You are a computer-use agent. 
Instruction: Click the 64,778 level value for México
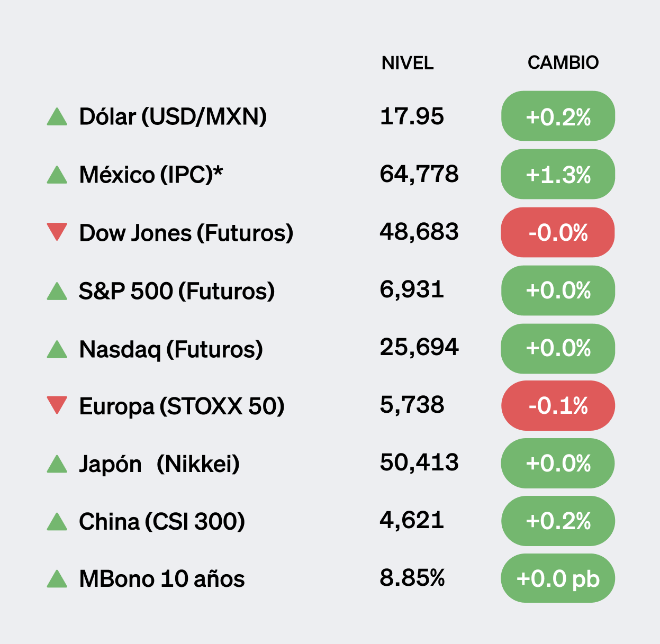419,174
